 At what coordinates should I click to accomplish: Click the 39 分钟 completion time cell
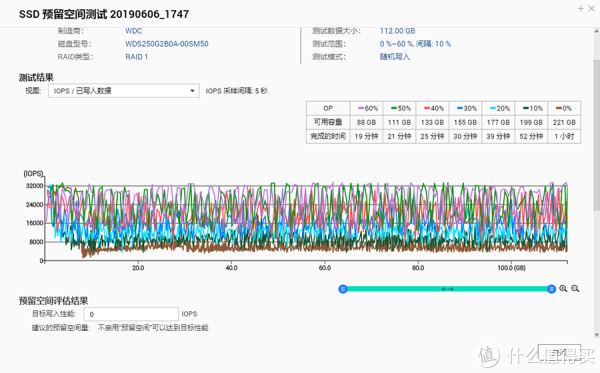coord(498,137)
